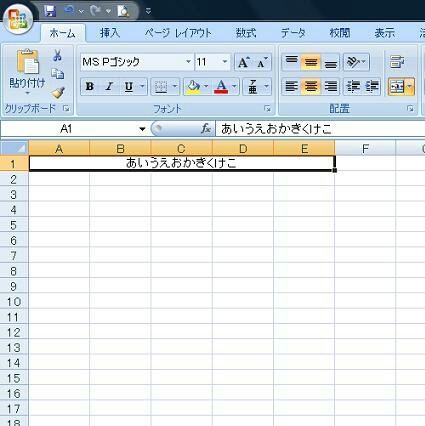Align text to bottom of cell
Viewport: 425px width, 426px height.
coord(330,62)
